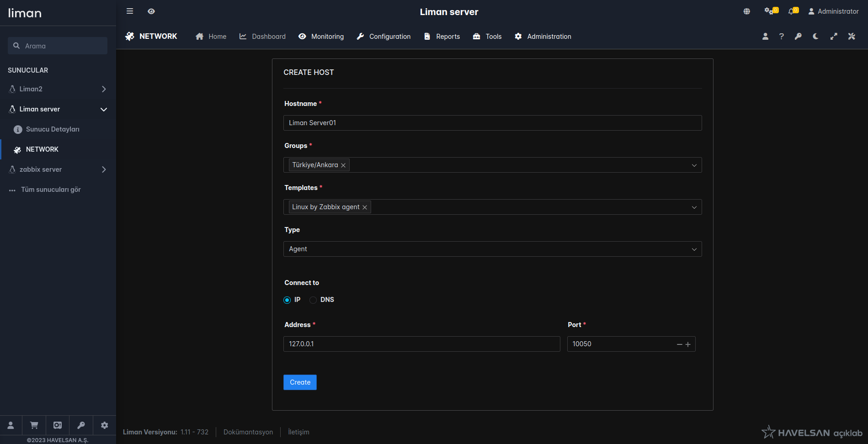Open the Dokümantasyon link
868x444 pixels.
(x=248, y=432)
